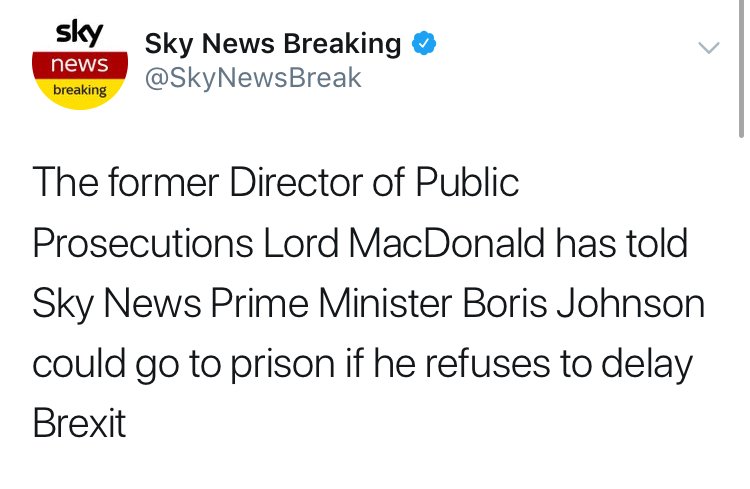The height and width of the screenshot is (489, 750).
Task: Click the blue verified badge
Action: click(424, 43)
